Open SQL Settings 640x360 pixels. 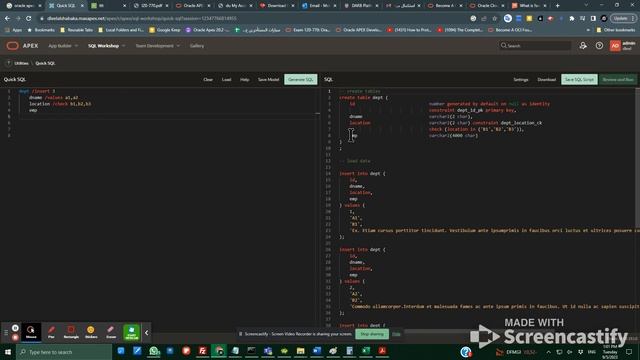pyautogui.click(x=521, y=80)
